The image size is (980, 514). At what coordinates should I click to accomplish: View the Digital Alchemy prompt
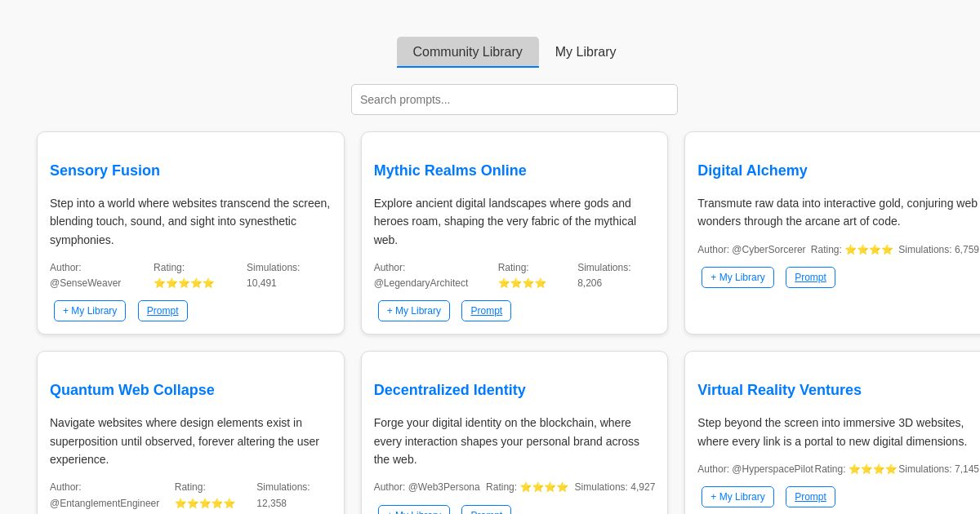(810, 277)
